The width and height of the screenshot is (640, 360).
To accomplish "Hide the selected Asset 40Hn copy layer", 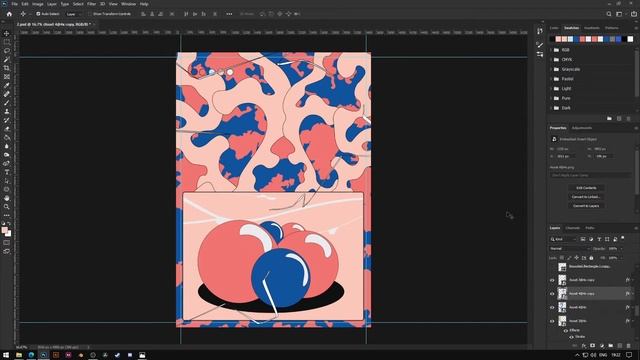I will click(552, 293).
